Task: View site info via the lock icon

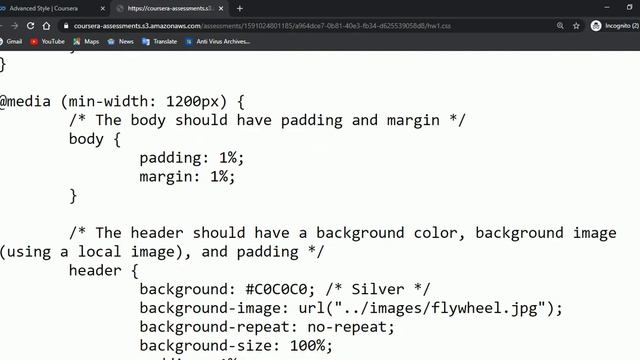Action: click(66, 26)
